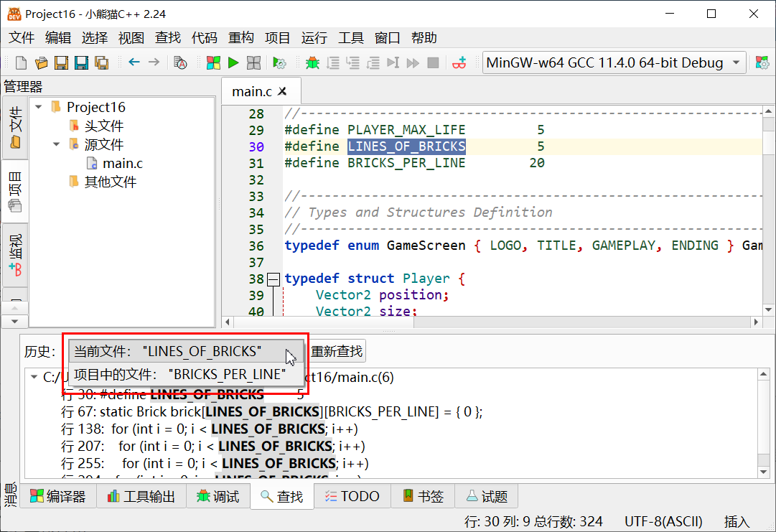Image resolution: width=776 pixels, height=532 pixels.
Task: Create a new file via toolbar icon
Action: [x=21, y=63]
